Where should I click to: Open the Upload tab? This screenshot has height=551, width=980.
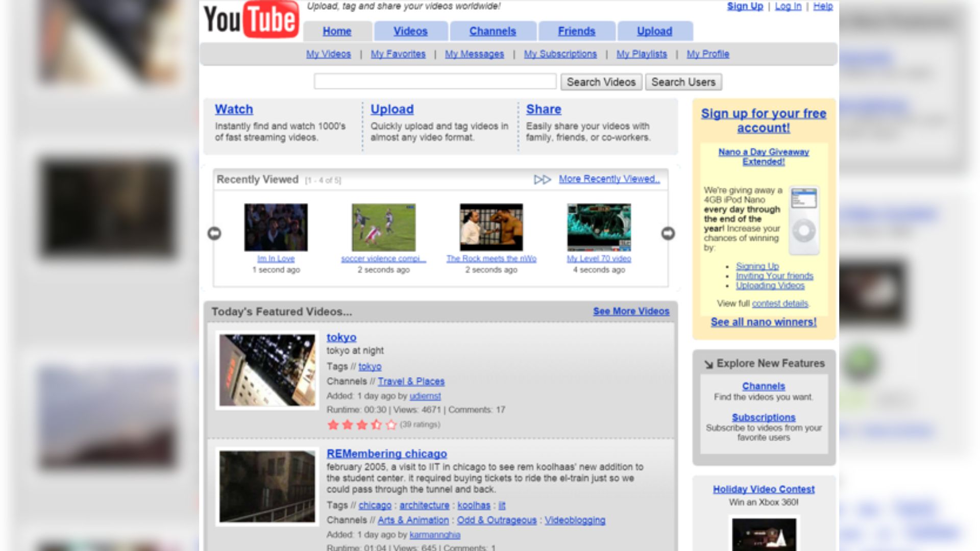pyautogui.click(x=654, y=31)
